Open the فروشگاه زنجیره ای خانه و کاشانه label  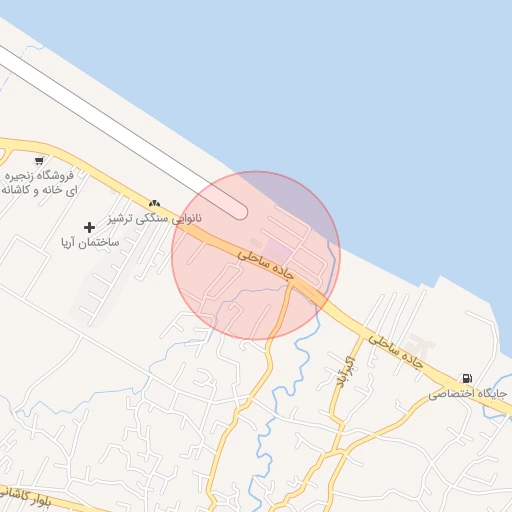coord(39,183)
